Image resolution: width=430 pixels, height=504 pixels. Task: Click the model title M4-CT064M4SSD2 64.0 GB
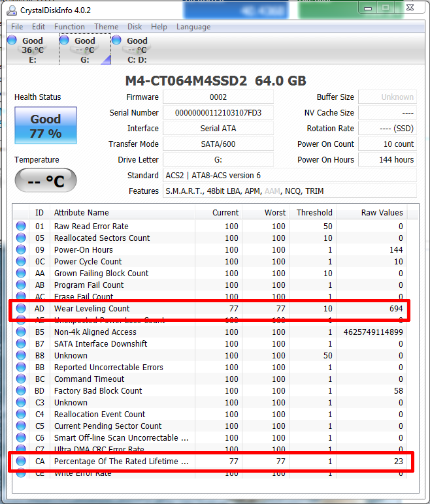click(x=216, y=81)
